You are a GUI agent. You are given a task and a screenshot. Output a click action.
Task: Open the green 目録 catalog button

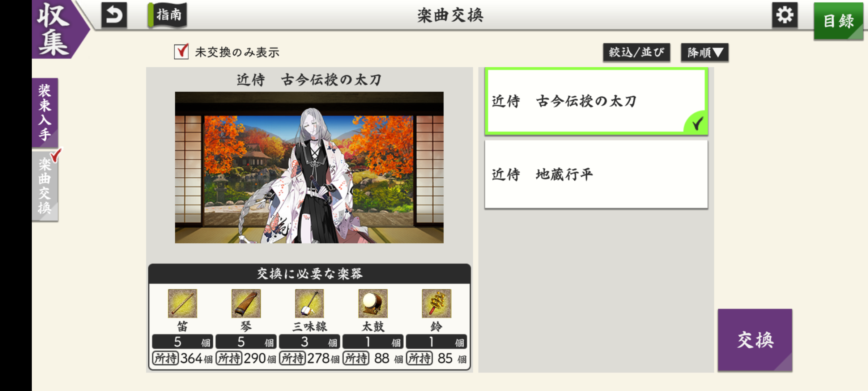[x=838, y=21]
